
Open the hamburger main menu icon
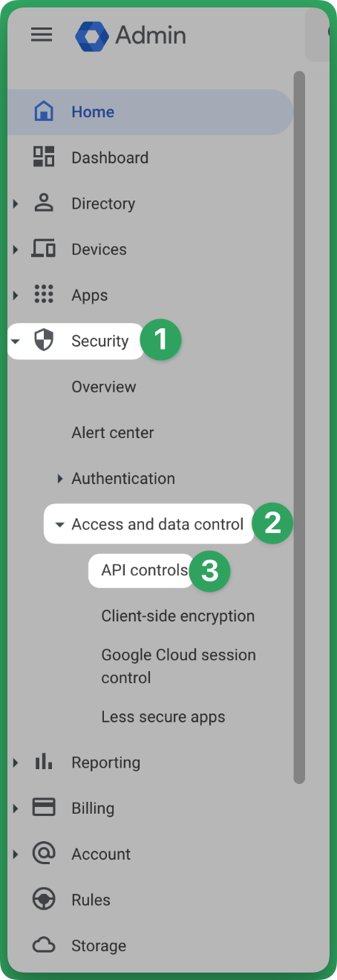pyautogui.click(x=42, y=35)
